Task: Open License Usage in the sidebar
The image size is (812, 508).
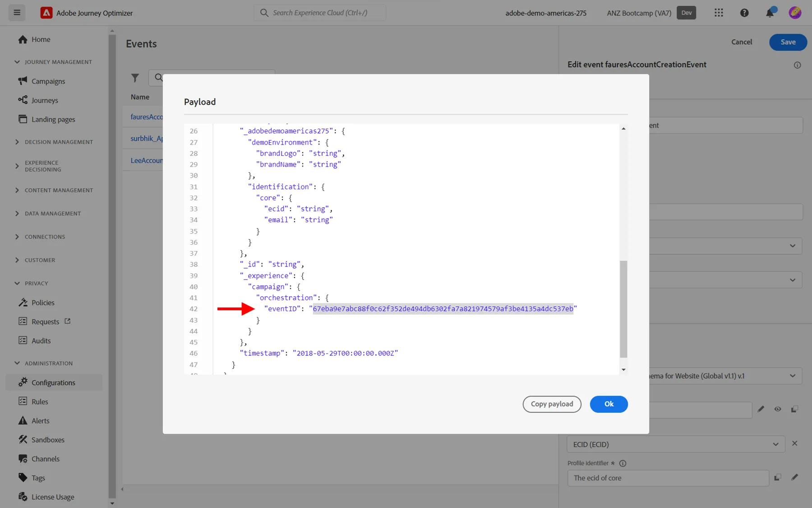Action: pyautogui.click(x=53, y=497)
